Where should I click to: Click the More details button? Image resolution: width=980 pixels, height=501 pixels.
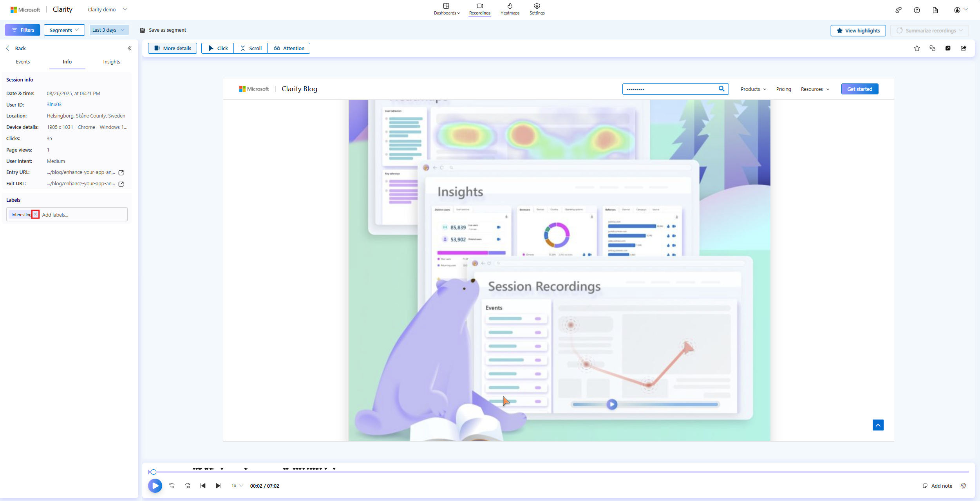172,48
